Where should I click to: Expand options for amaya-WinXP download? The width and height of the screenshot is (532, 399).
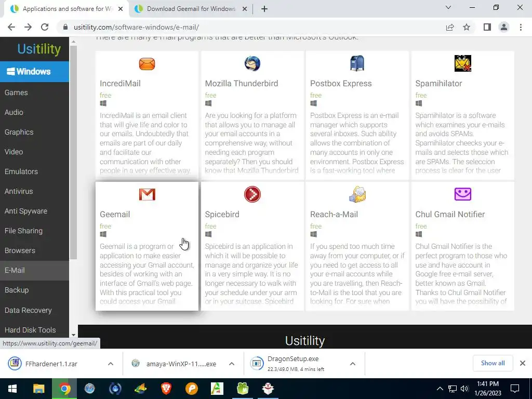(x=232, y=364)
